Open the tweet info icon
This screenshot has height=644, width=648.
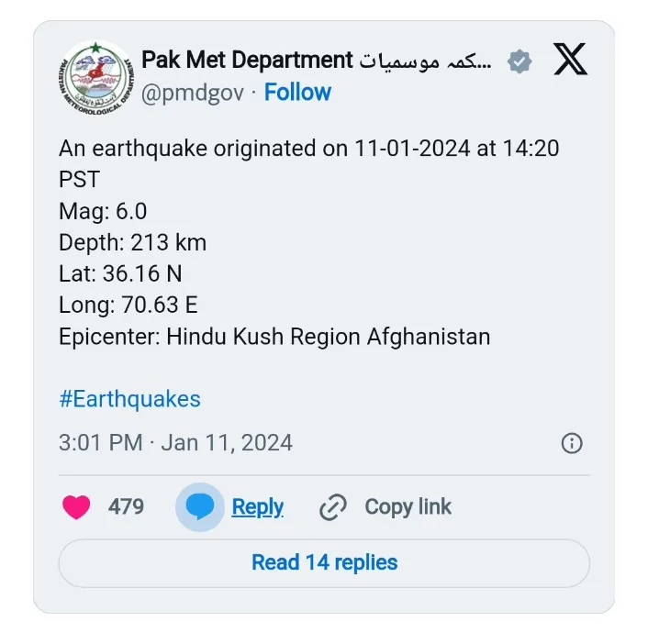571,443
